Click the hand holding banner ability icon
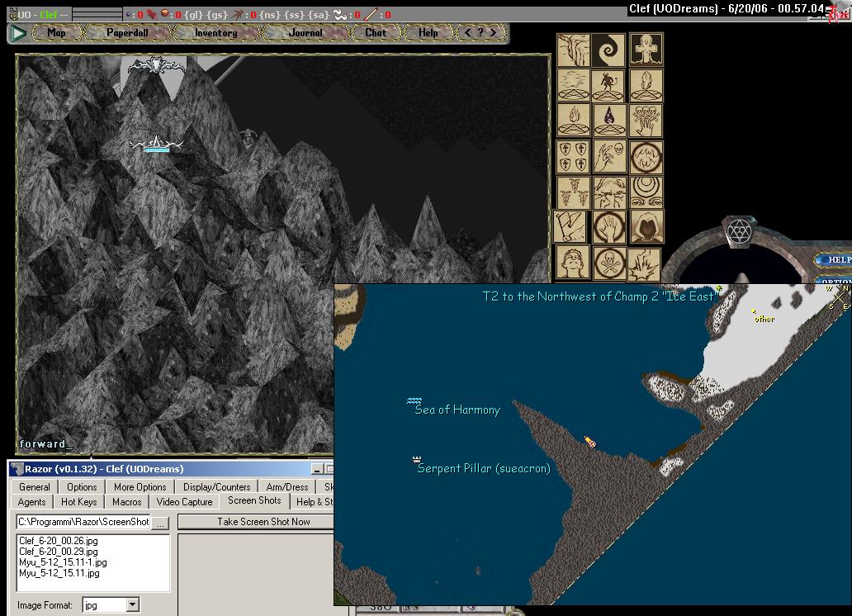The width and height of the screenshot is (852, 616). coord(570,227)
